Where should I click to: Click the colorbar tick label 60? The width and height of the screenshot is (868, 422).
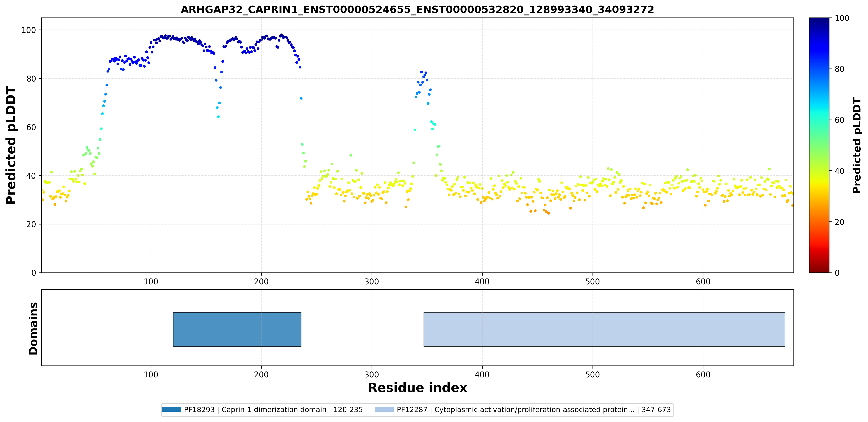coord(839,120)
